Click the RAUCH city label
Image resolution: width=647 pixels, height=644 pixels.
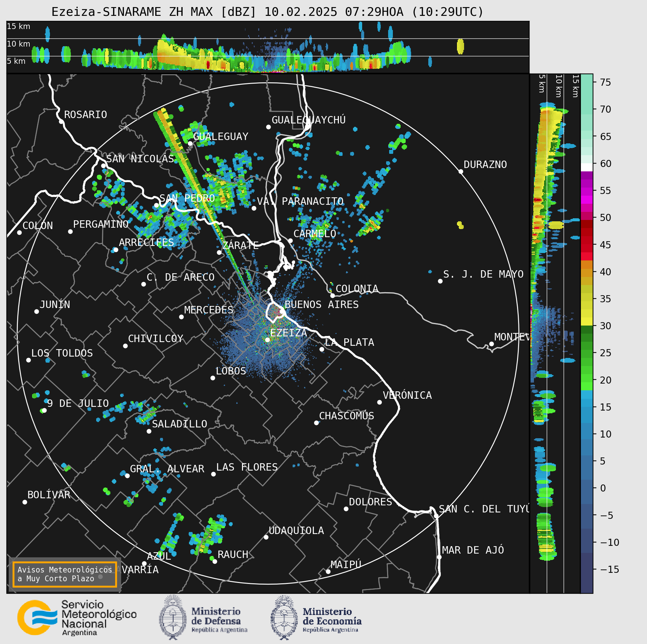tap(233, 555)
